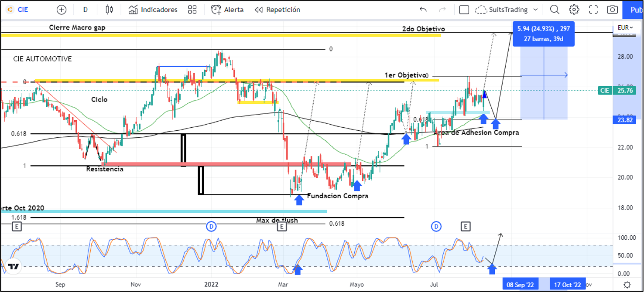Open the Indicadores panel

[153, 10]
